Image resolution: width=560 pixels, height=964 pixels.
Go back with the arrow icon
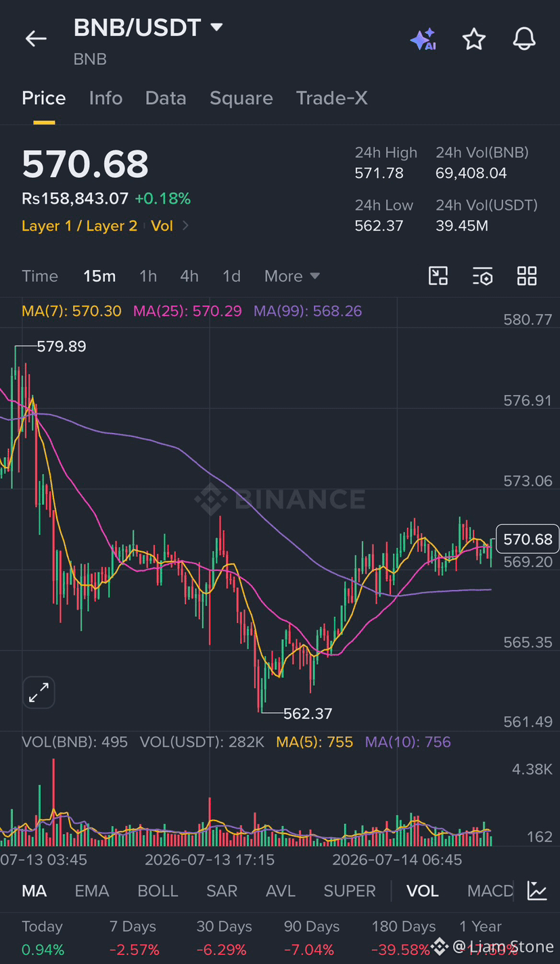click(36, 39)
